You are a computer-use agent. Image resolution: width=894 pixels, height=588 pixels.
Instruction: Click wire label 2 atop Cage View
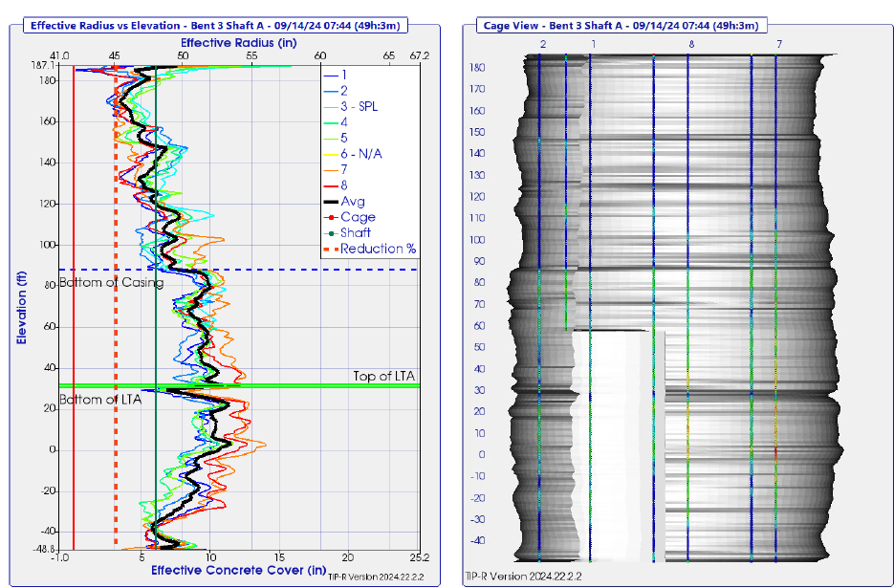coord(542,45)
